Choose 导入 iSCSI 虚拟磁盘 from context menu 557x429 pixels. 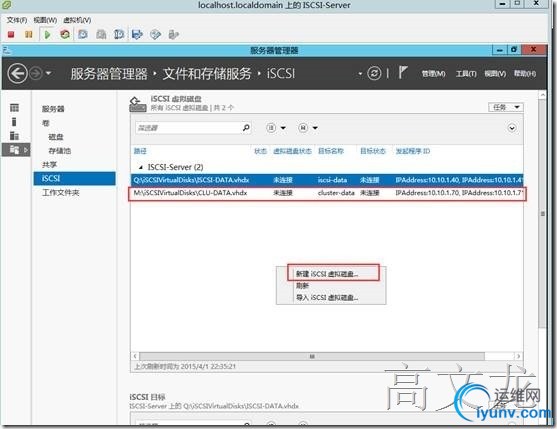coord(327,298)
